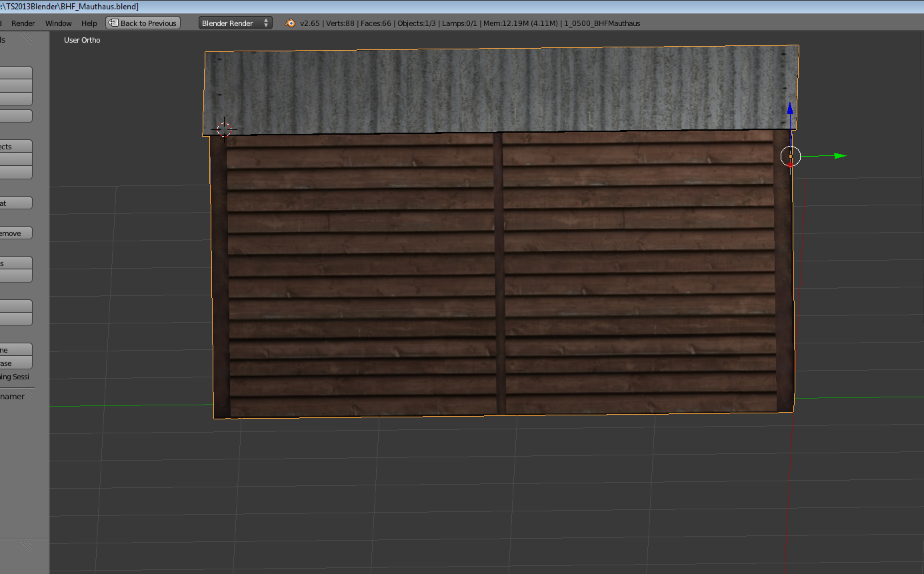Click the 3D cursor crosshair on roof corner
This screenshot has width=924, height=574.
tap(224, 129)
